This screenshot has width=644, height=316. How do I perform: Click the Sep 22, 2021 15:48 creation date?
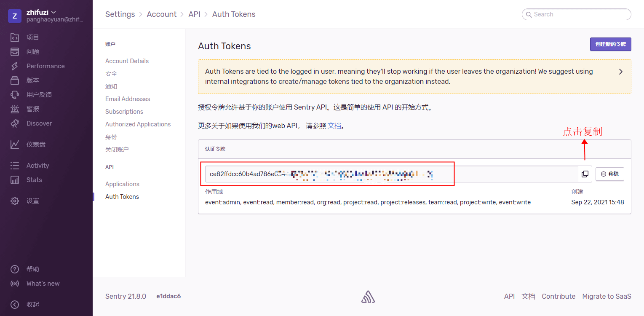[598, 202]
